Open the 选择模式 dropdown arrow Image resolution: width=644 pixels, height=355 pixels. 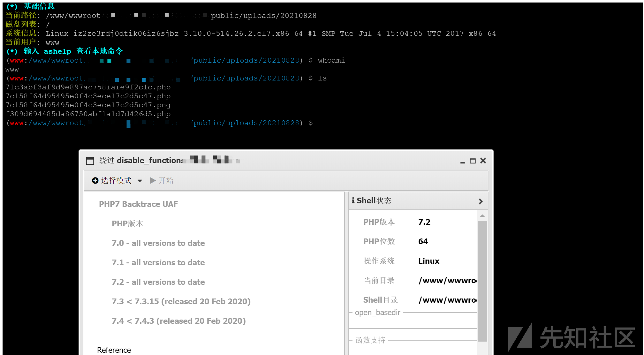[140, 181]
